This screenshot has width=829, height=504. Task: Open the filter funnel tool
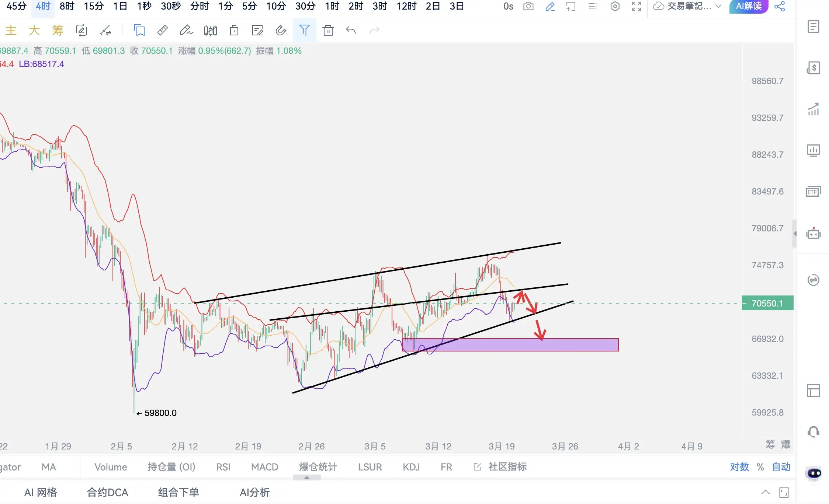[304, 30]
